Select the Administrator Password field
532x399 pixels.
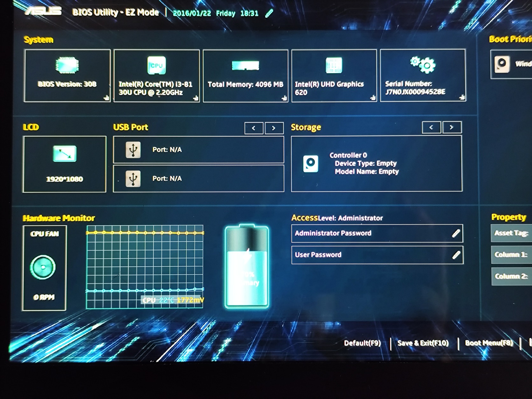377,233
